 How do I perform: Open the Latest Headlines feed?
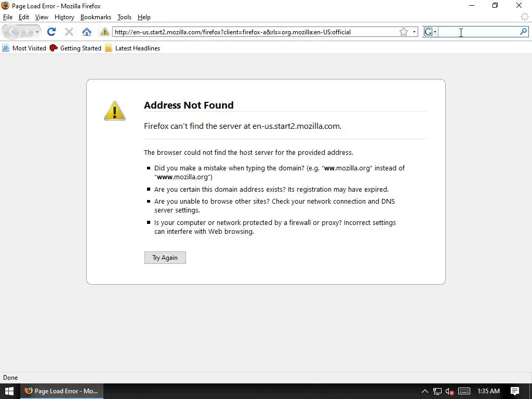(x=132, y=48)
